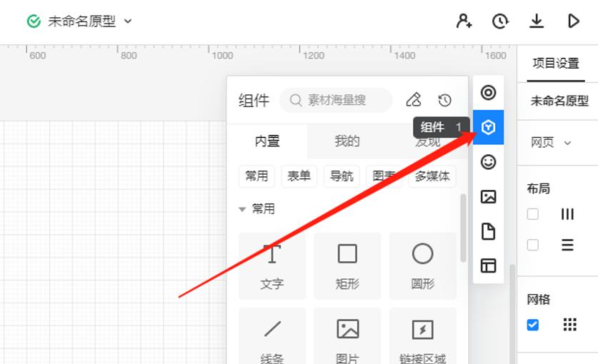Open the layout template sidebar icon
The height and width of the screenshot is (364, 598).
click(488, 266)
